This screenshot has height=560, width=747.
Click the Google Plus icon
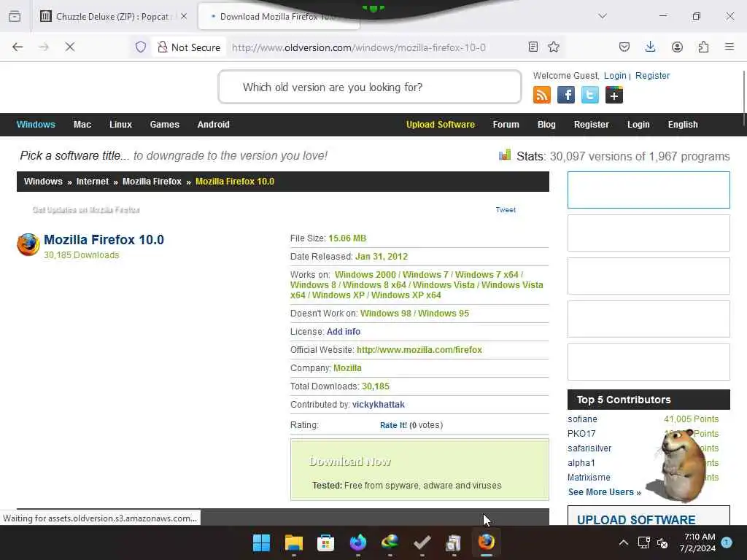pos(614,95)
